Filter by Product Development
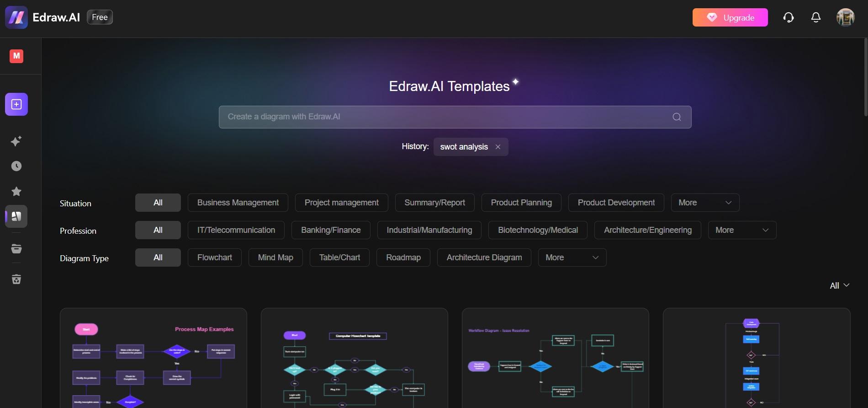Screen dimensions: 868x408 [x=616, y=203]
